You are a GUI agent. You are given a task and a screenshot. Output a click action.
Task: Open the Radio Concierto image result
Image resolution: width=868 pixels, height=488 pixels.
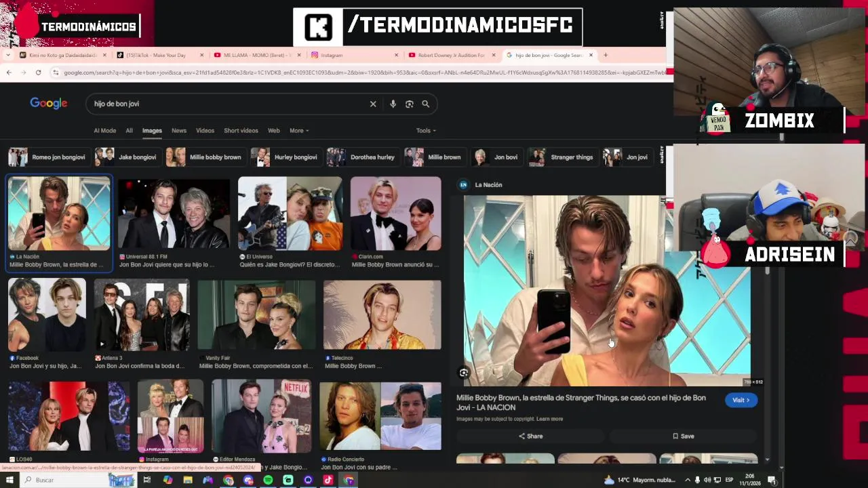[380, 417]
